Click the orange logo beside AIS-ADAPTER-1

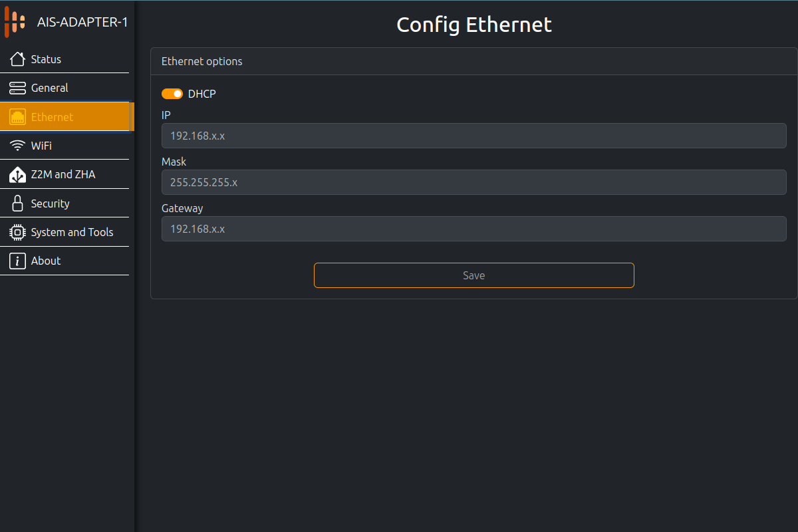coord(15,23)
